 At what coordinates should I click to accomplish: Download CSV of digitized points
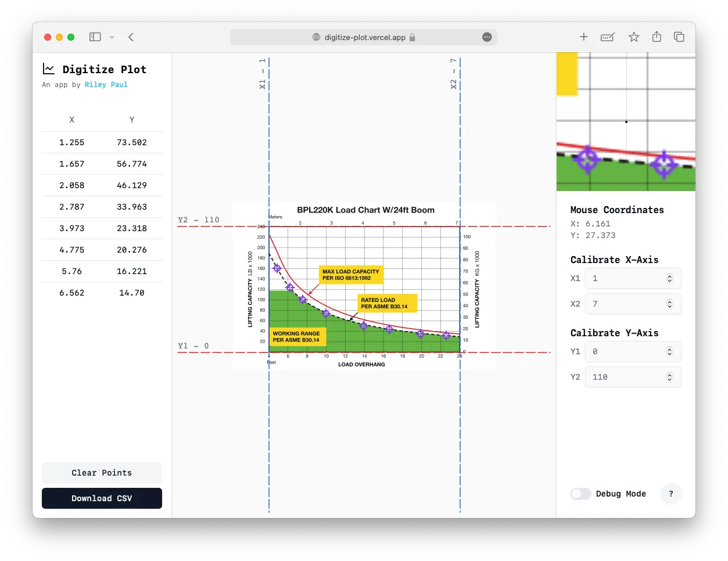pos(102,498)
